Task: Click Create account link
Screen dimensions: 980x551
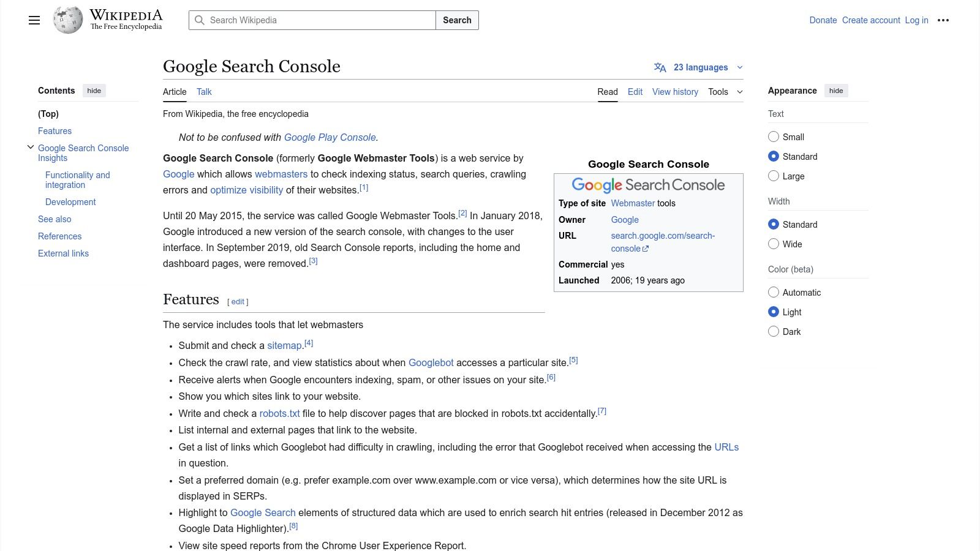Action: coord(871,20)
